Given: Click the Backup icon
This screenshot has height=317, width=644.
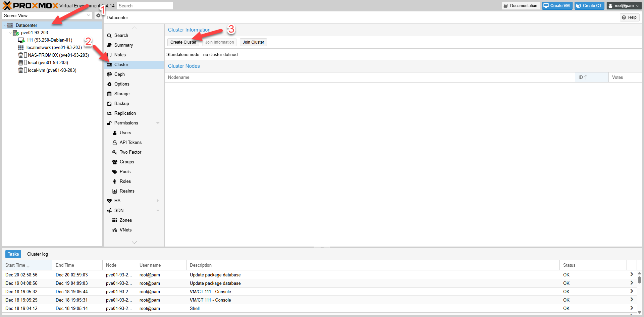Looking at the screenshot, I should 110,103.
